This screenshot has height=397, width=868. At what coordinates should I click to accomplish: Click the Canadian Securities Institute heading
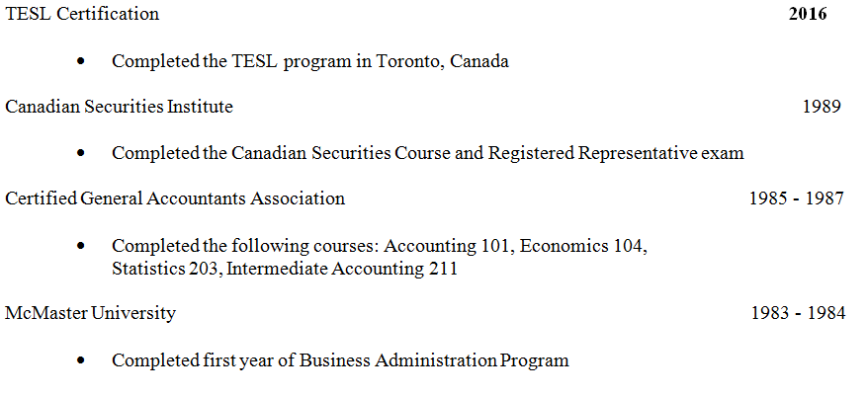(x=120, y=107)
